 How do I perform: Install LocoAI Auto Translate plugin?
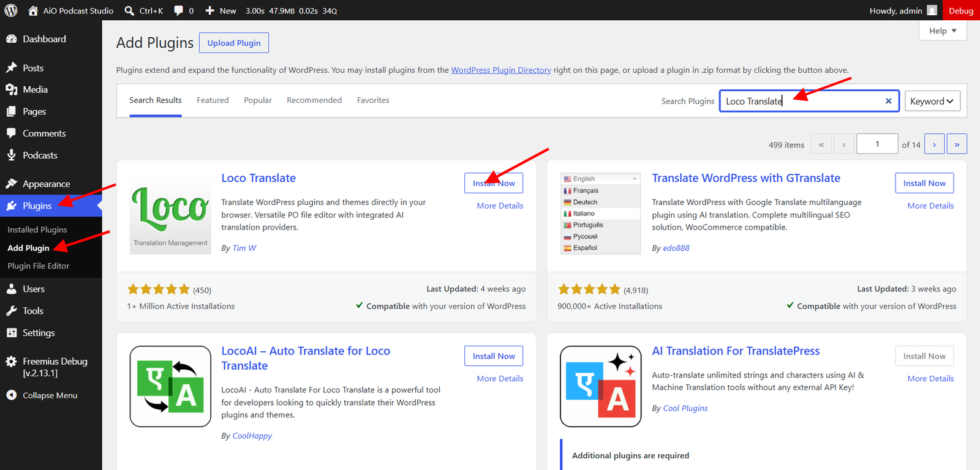494,356
